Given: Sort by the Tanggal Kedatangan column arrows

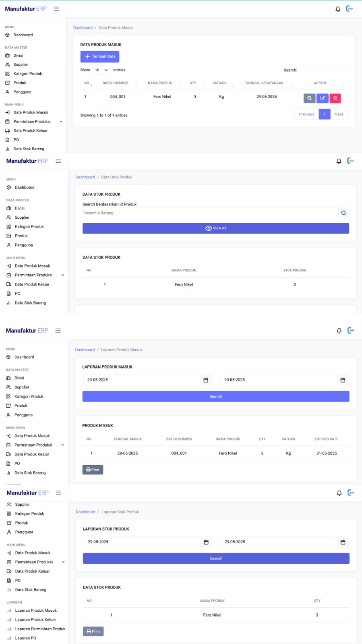Looking at the screenshot, I should (x=293, y=85).
